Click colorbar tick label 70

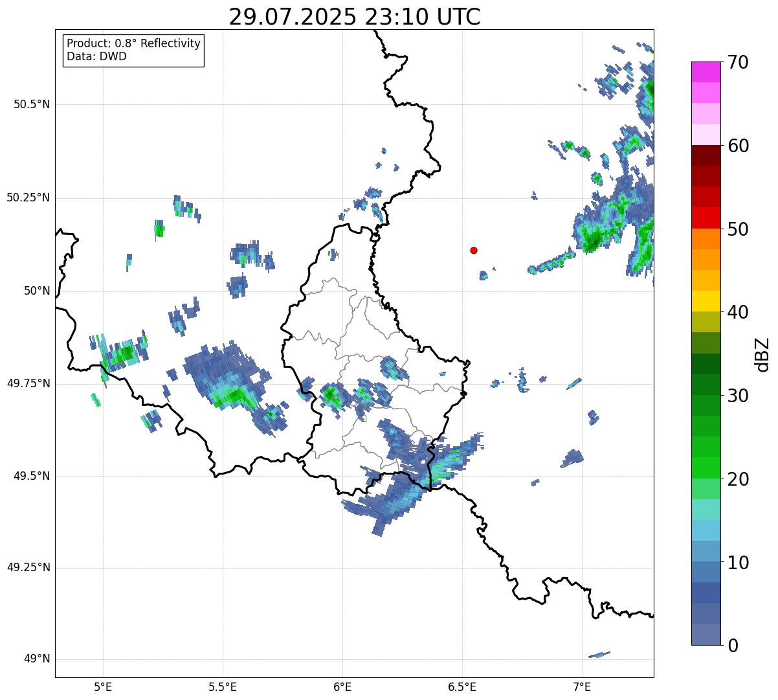[738, 62]
